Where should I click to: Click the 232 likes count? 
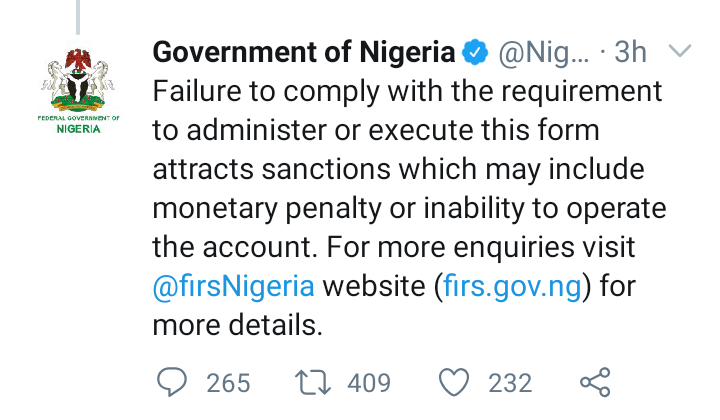click(x=510, y=383)
